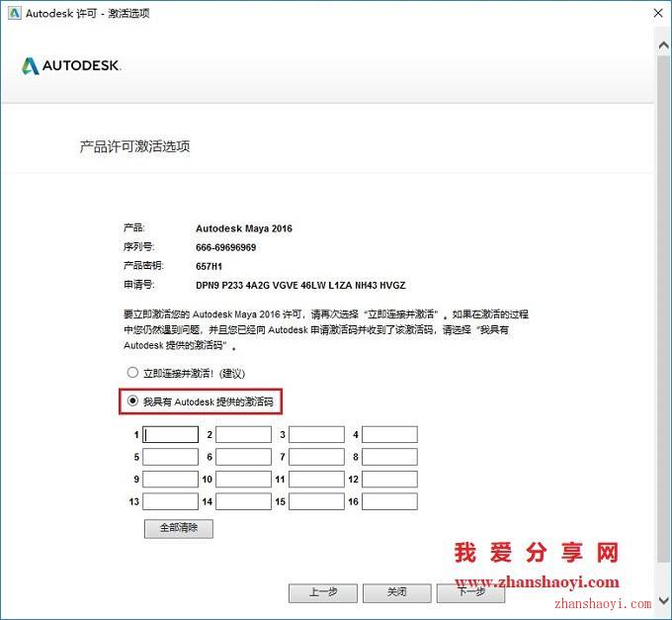Viewport: 672px width, 620px height.
Task: Focus activation code field 12
Action: pyautogui.click(x=389, y=479)
